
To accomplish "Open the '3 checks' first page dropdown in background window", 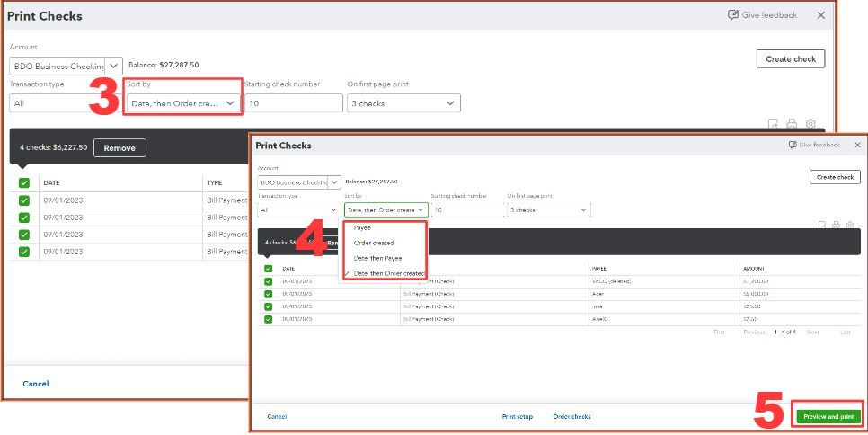I will (x=403, y=103).
